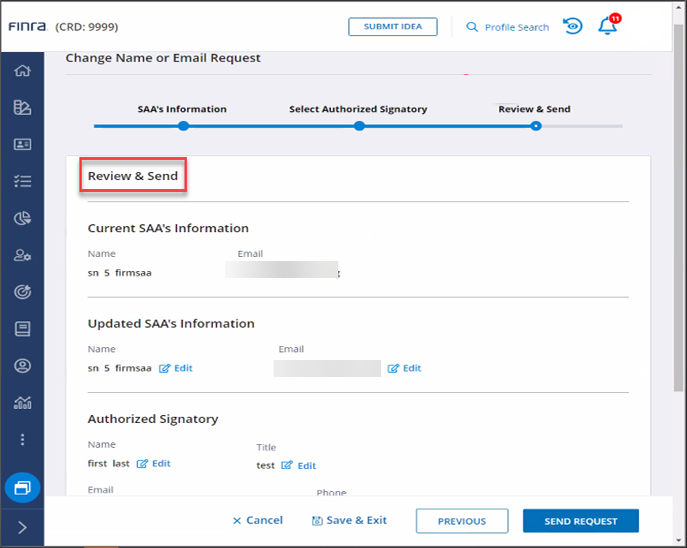
Task: Open the user settings sidebar icon
Action: coord(22,255)
